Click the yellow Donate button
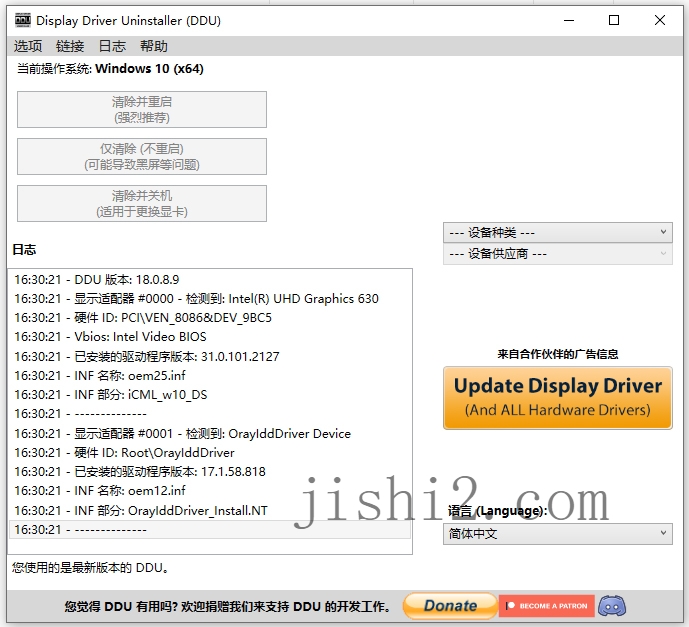Screen dimensions: 689x627 (450, 606)
